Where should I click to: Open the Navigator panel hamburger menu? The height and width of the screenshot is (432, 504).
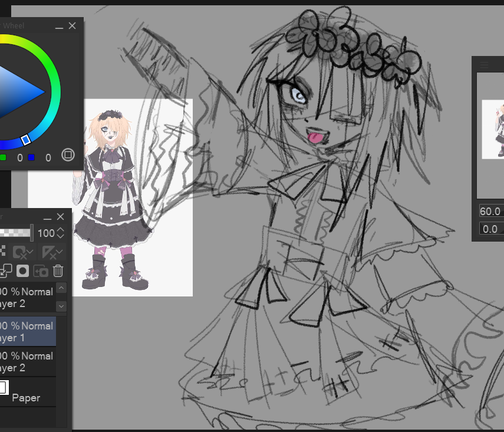(484, 65)
